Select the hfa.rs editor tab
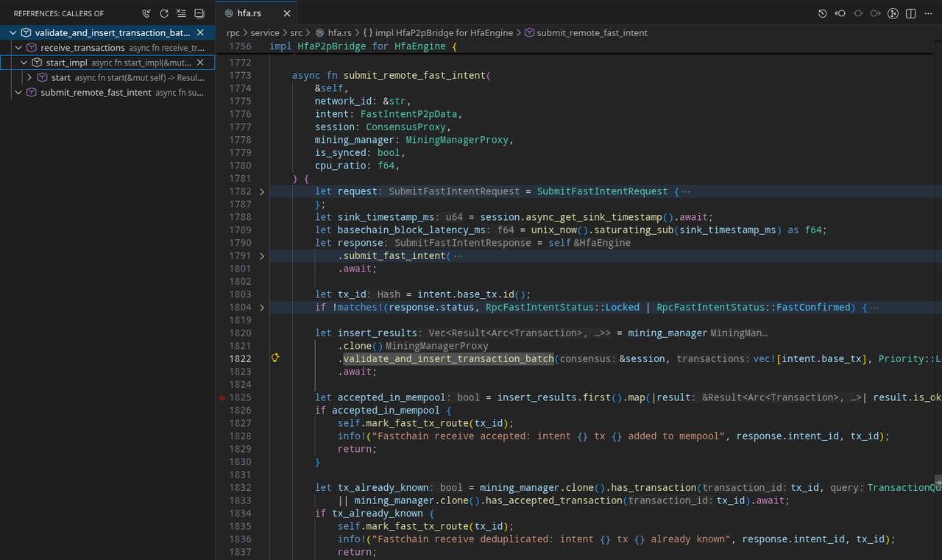 click(249, 13)
